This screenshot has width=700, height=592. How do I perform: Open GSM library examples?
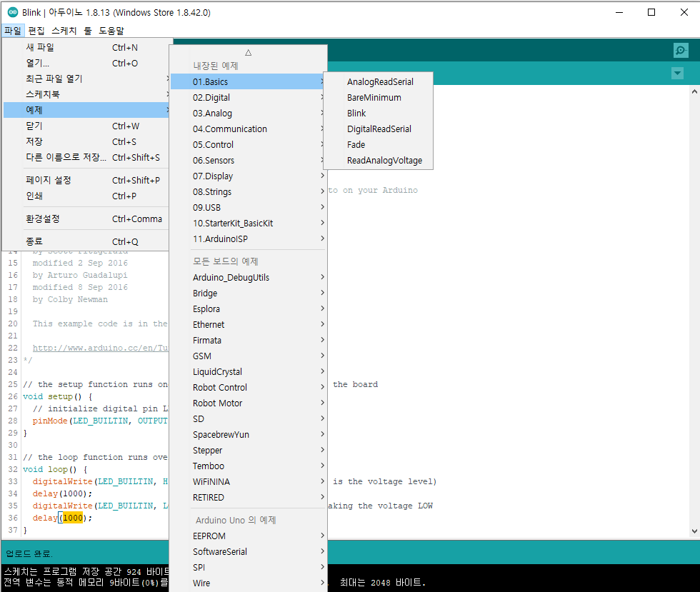[249, 356]
